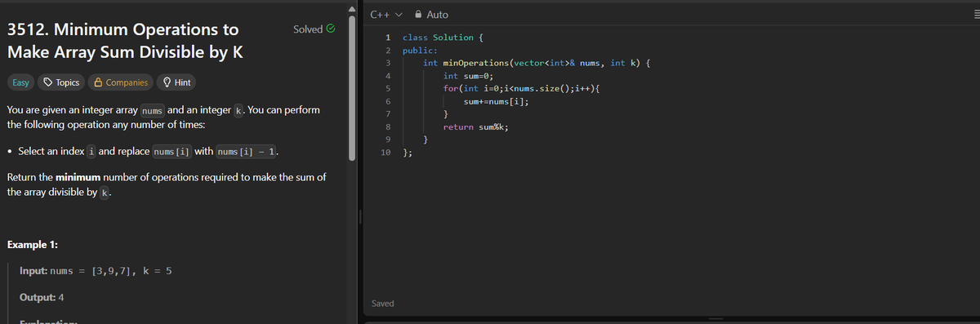The image size is (980, 324).
Task: Open the Topics tag
Action: 61,82
